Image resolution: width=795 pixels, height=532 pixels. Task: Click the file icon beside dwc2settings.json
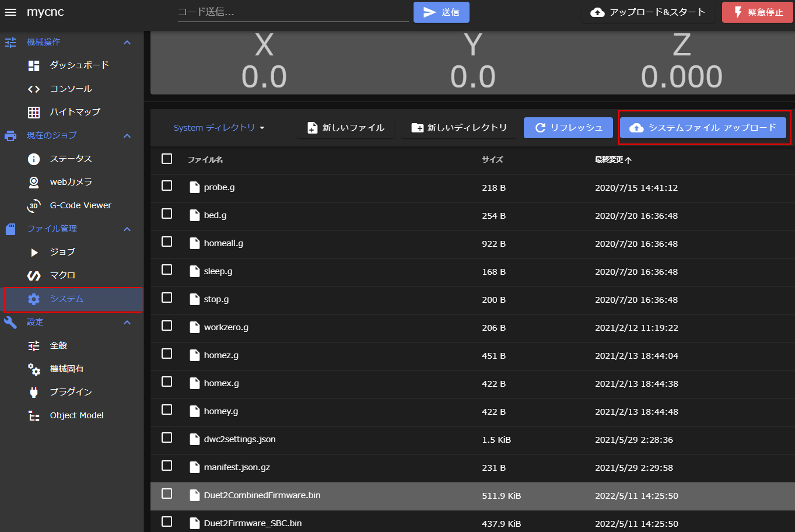[x=195, y=439]
